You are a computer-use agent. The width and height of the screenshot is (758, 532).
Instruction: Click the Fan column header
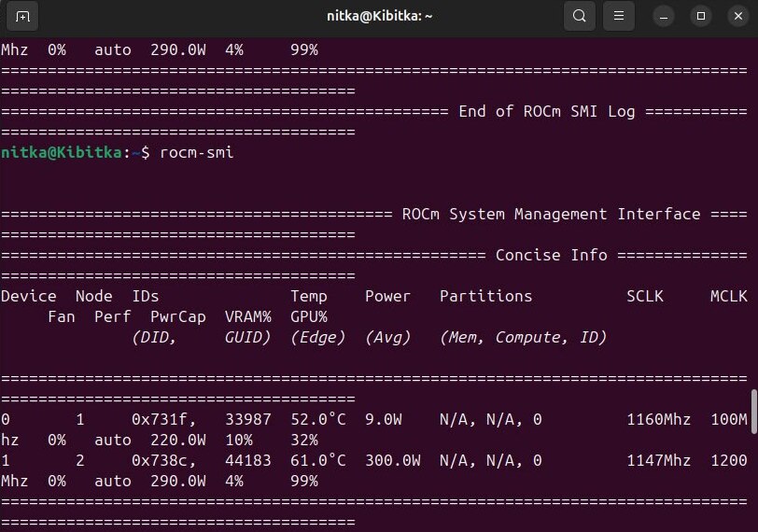[62, 317]
